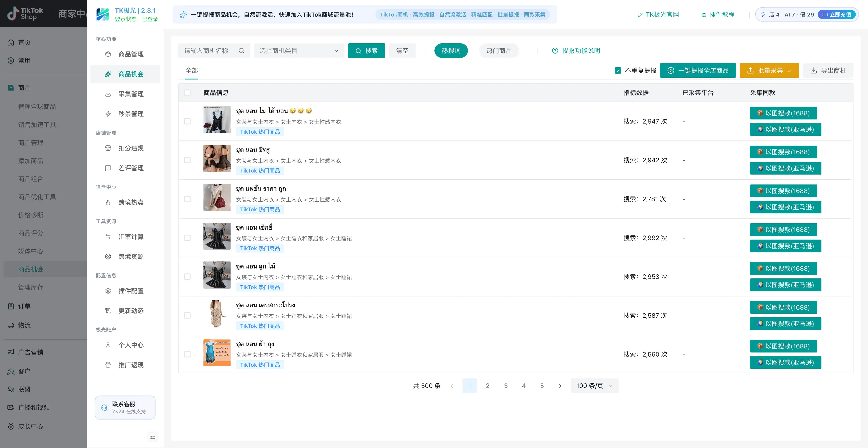Check the row with 2,560 次 searches
This screenshot has height=448, width=868.
pos(187,355)
